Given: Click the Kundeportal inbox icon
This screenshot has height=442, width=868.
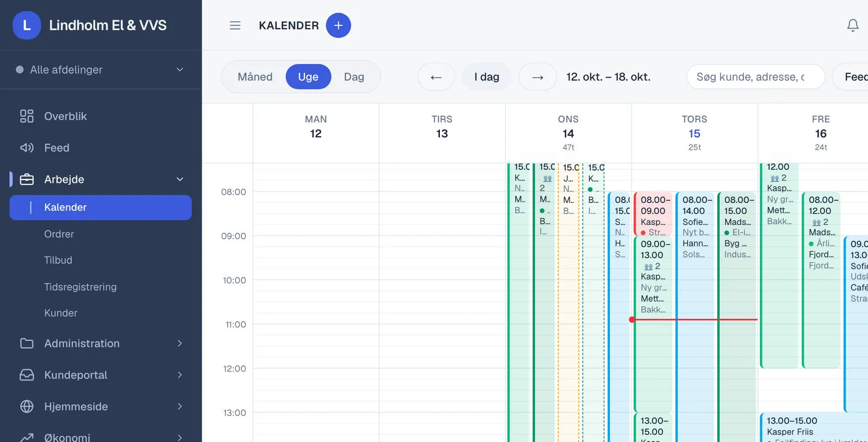Looking at the screenshot, I should tap(27, 375).
